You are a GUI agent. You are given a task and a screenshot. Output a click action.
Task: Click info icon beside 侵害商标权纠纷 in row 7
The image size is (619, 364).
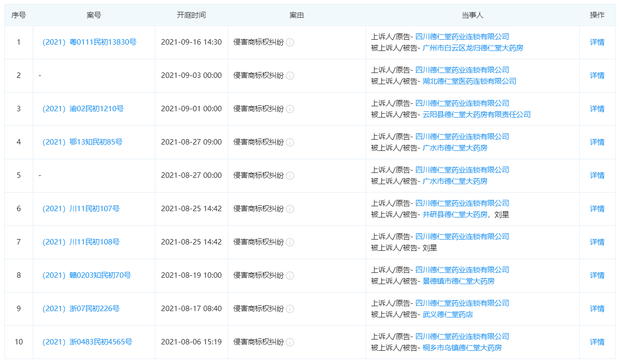pos(290,242)
